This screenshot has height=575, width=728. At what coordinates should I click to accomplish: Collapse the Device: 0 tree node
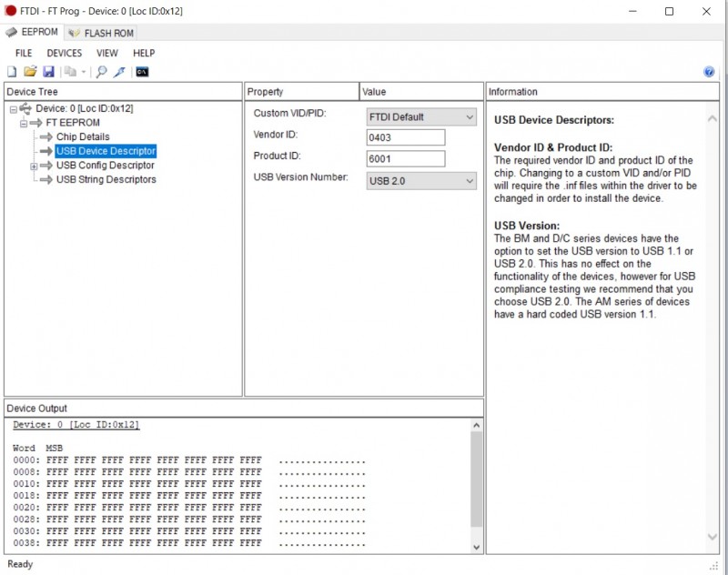14,109
